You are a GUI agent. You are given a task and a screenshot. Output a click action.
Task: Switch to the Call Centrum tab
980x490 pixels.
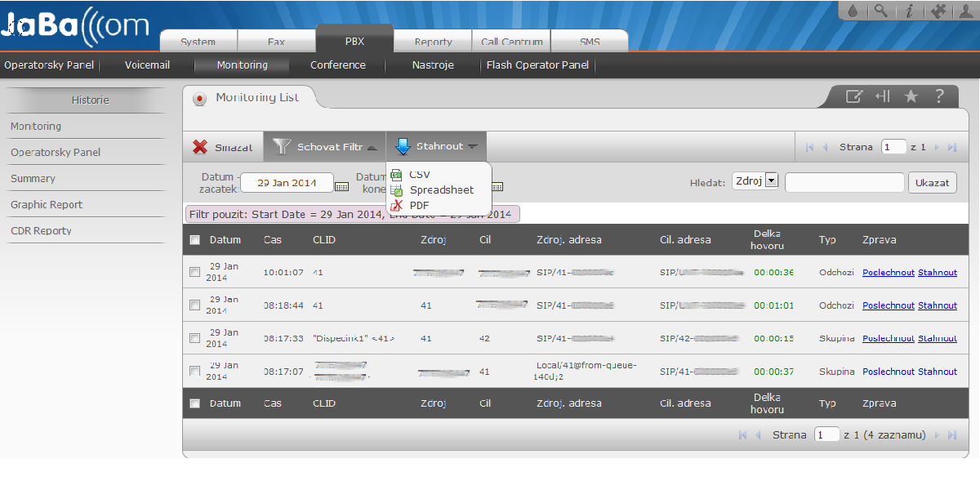(511, 42)
